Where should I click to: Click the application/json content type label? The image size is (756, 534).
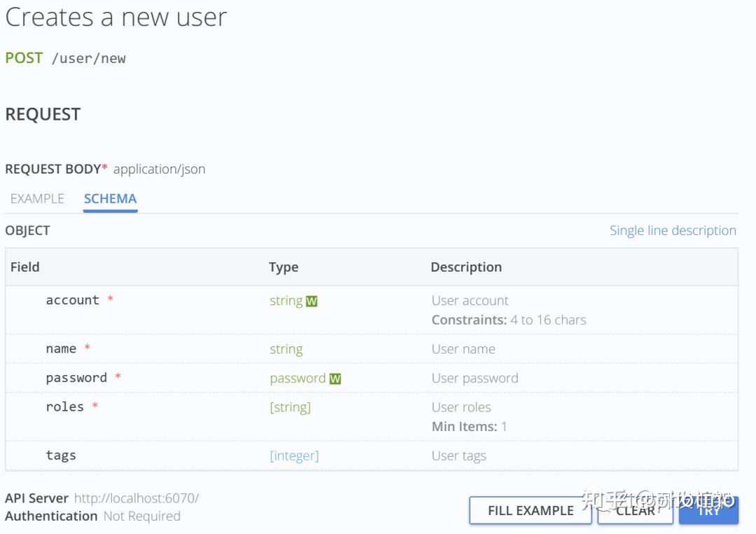pos(159,169)
